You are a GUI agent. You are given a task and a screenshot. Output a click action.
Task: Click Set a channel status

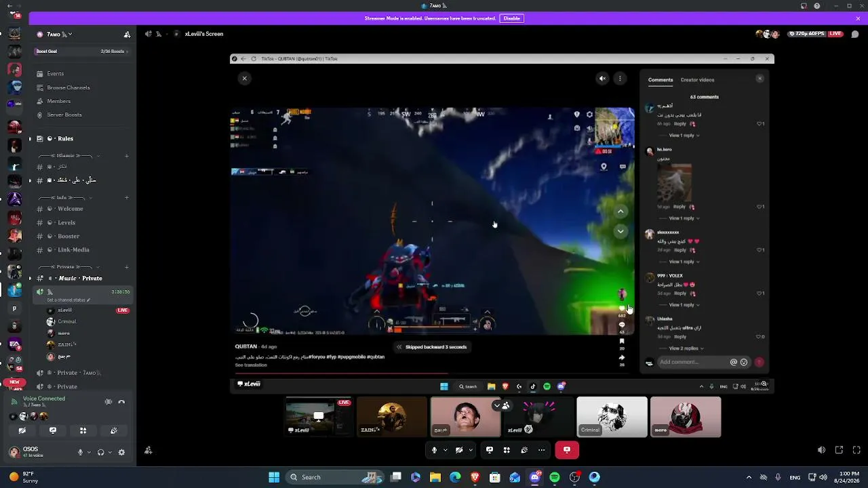click(x=68, y=300)
